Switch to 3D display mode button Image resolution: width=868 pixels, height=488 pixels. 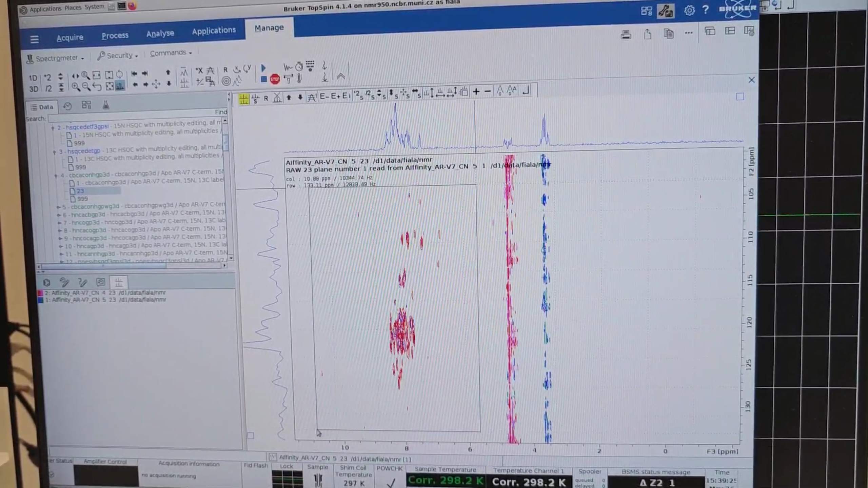pyautogui.click(x=33, y=89)
